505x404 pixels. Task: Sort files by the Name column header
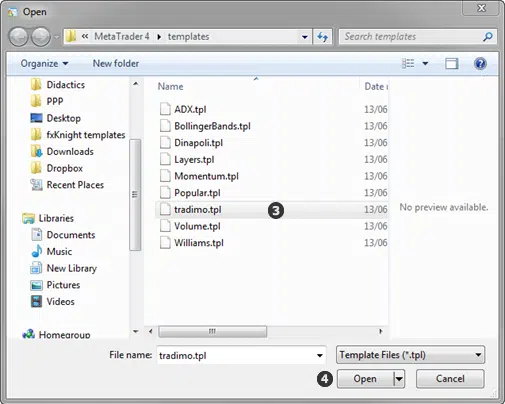170,87
